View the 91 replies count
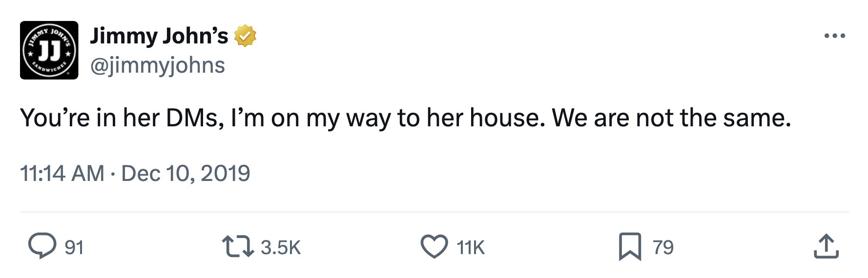This screenshot has height=278, width=868. [74, 247]
